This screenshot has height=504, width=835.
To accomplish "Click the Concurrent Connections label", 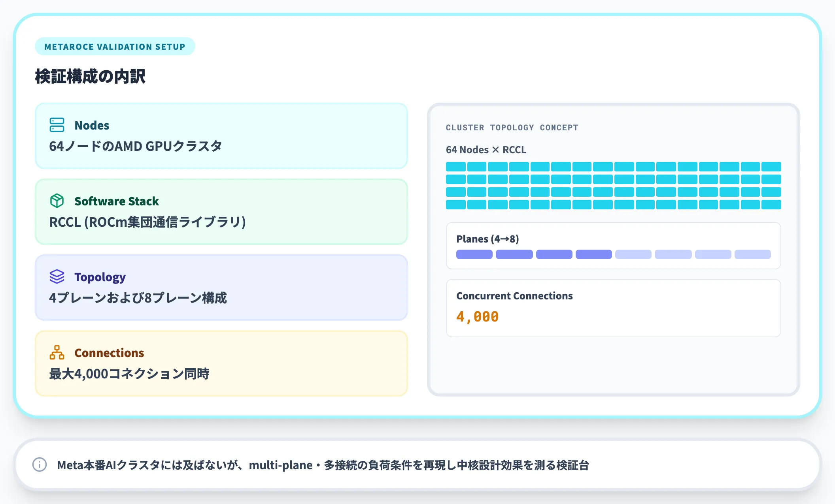I will (x=514, y=296).
